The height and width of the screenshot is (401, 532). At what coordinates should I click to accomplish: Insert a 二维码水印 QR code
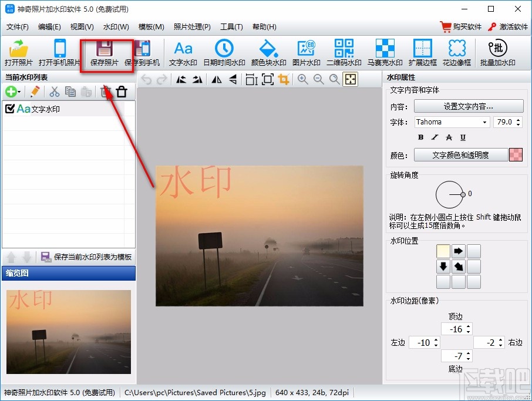pos(344,53)
